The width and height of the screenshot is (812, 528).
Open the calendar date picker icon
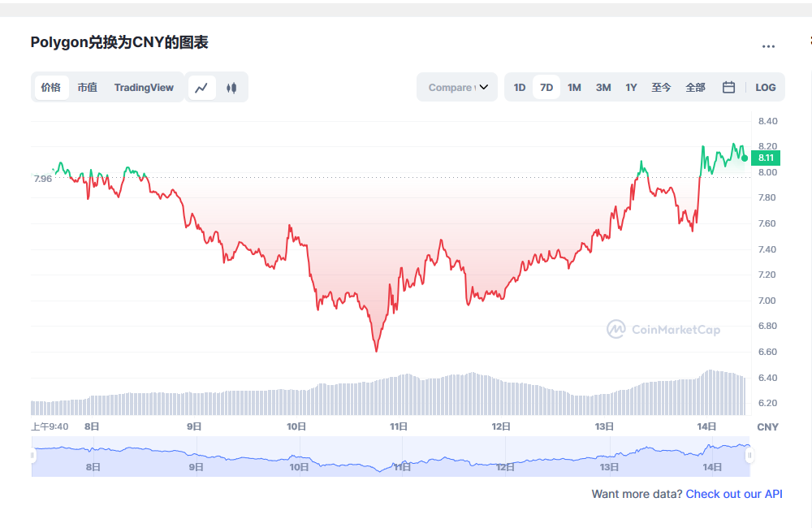pos(728,87)
